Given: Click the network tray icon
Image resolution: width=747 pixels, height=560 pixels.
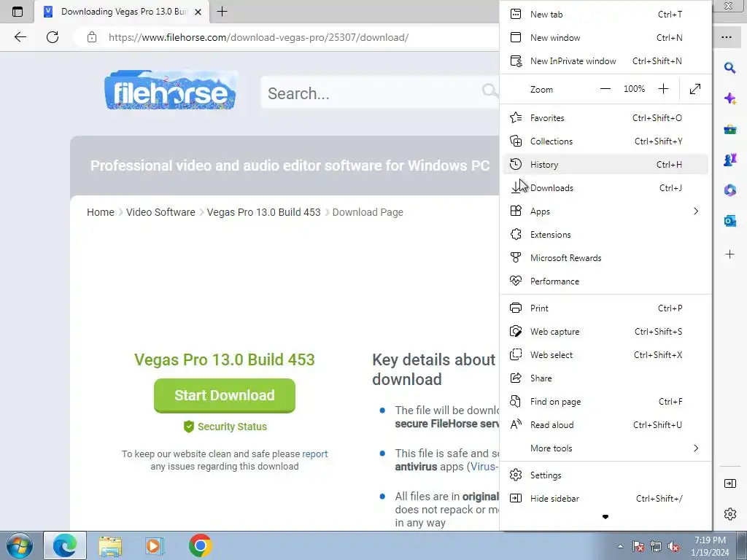Looking at the screenshot, I should pyautogui.click(x=656, y=546).
